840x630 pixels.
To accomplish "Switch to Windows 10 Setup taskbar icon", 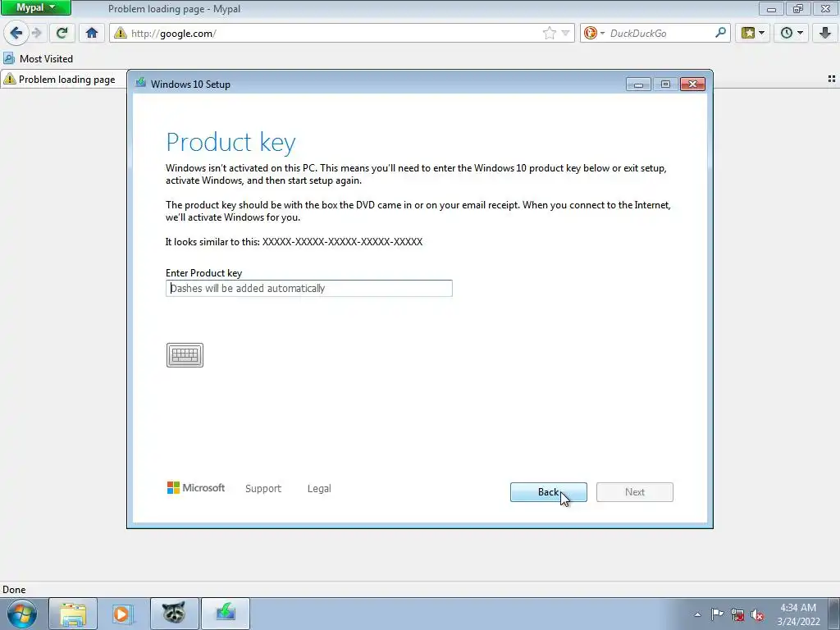I will (x=226, y=614).
